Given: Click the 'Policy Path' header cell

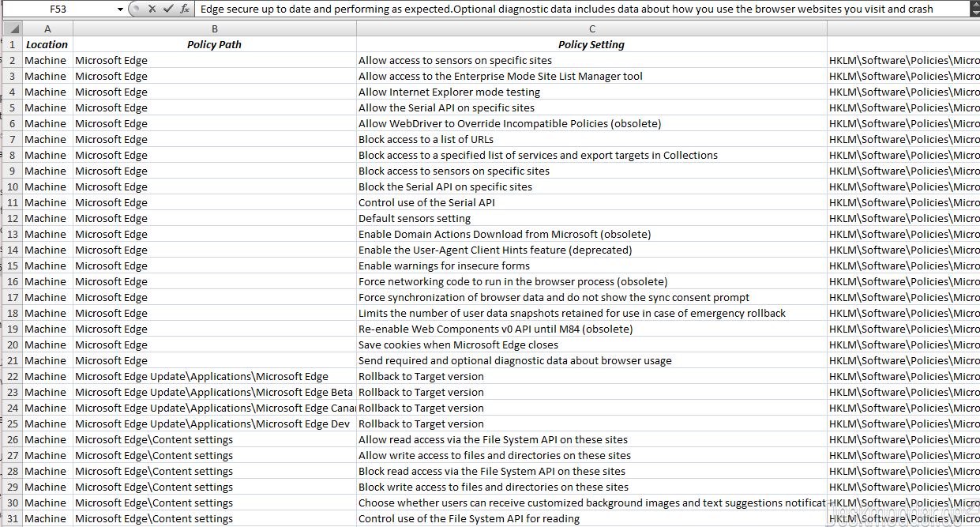Looking at the screenshot, I should pos(215,44).
